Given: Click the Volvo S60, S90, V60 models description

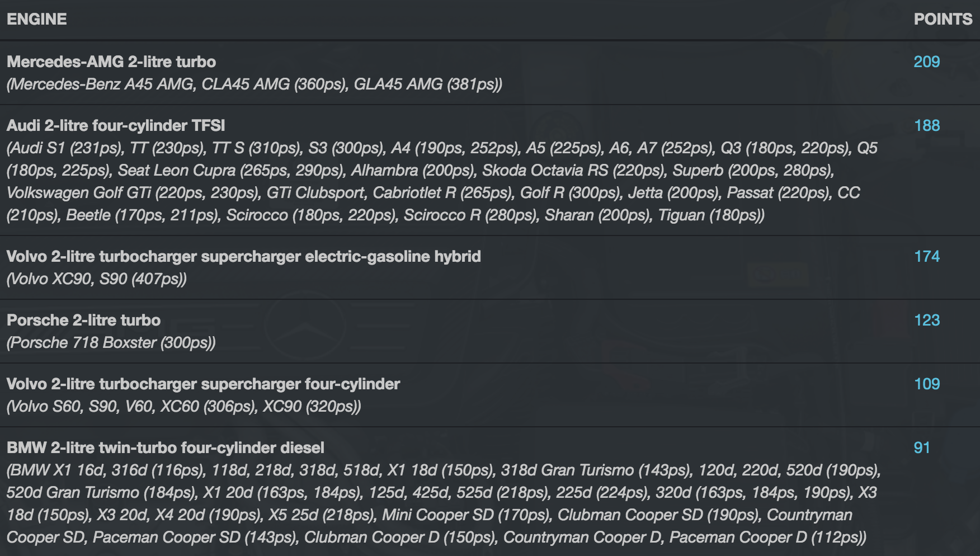Looking at the screenshot, I should pos(183,406).
